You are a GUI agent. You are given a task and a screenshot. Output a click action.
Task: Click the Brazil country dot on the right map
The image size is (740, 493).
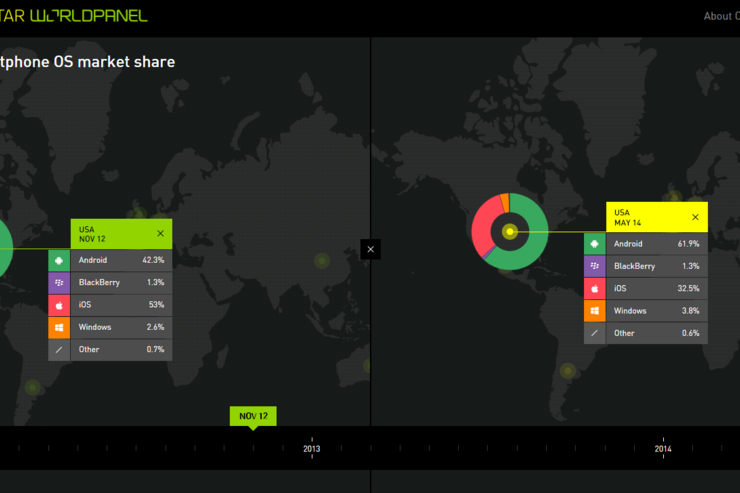tap(568, 370)
